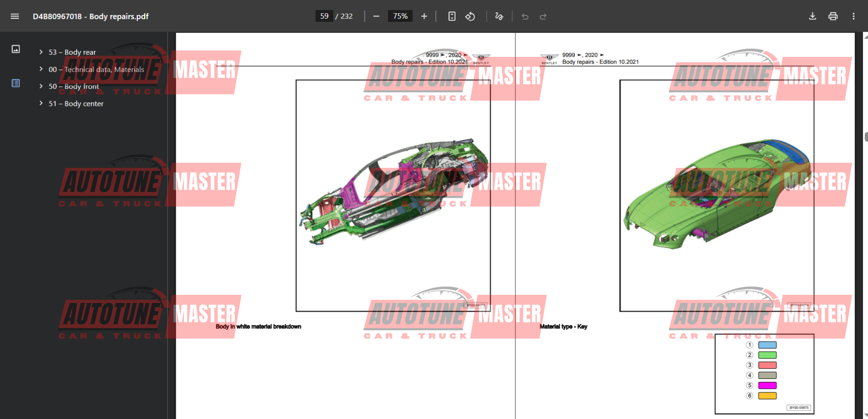Select "00 – Technical data, Materials" outline entry
Viewport: 868px width, 419px height.
(96, 69)
